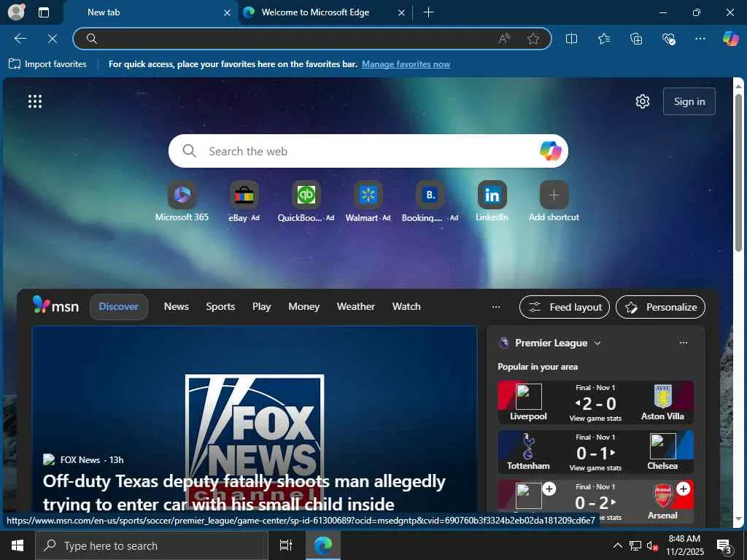Open the Manage favorites now link

406,64
